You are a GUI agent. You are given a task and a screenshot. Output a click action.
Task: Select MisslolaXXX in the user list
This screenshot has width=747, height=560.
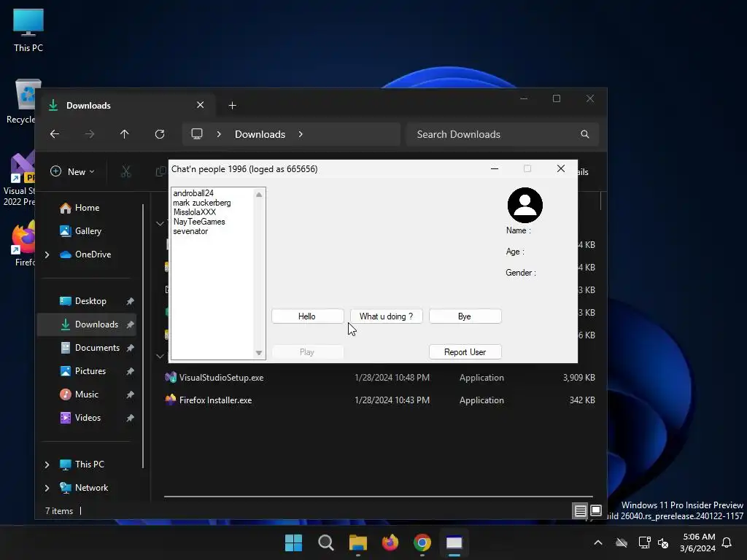194,212
